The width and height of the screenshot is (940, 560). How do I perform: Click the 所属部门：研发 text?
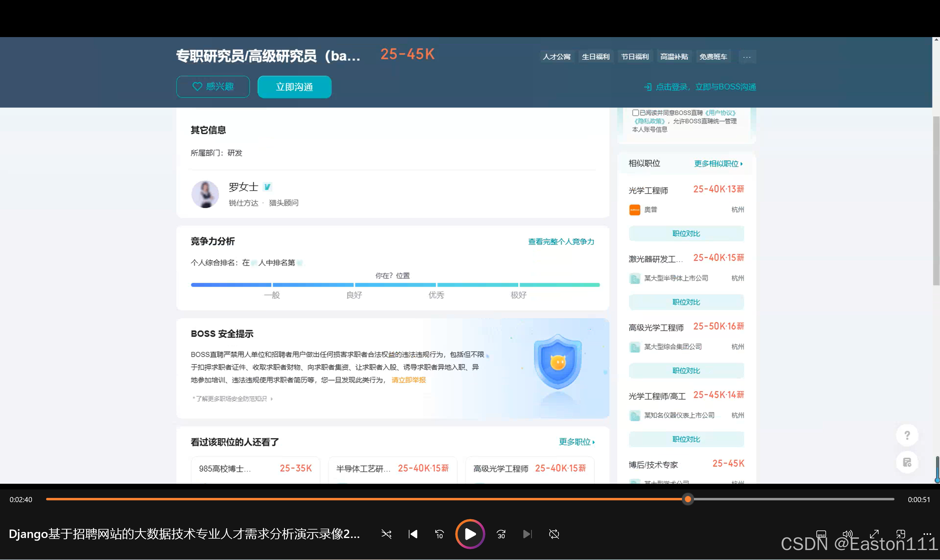point(216,153)
